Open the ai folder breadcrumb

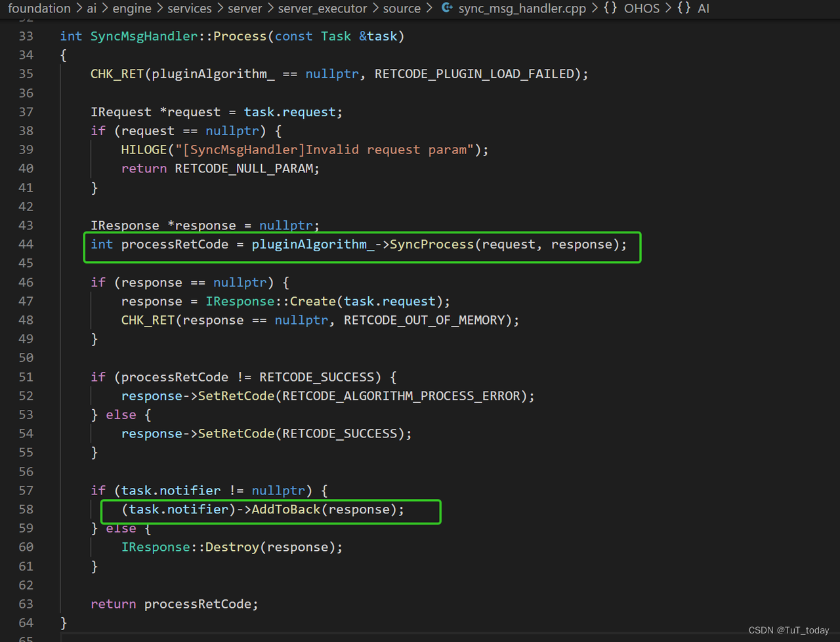(x=92, y=8)
